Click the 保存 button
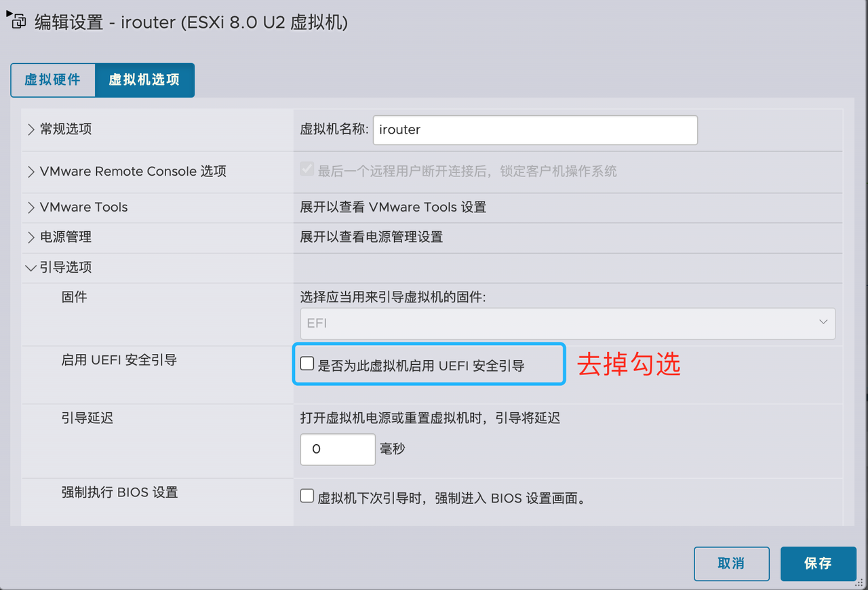 click(x=818, y=564)
